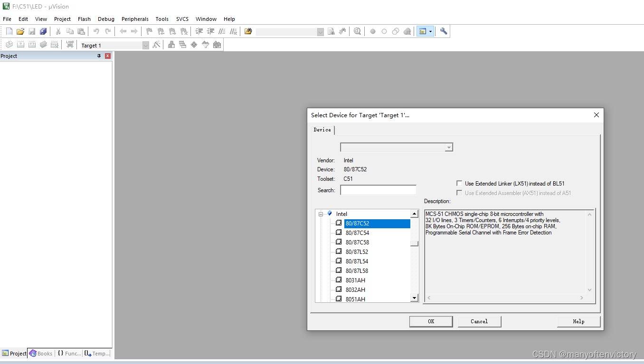Open Configuration via wrench icon
The image size is (644, 364).
(444, 31)
